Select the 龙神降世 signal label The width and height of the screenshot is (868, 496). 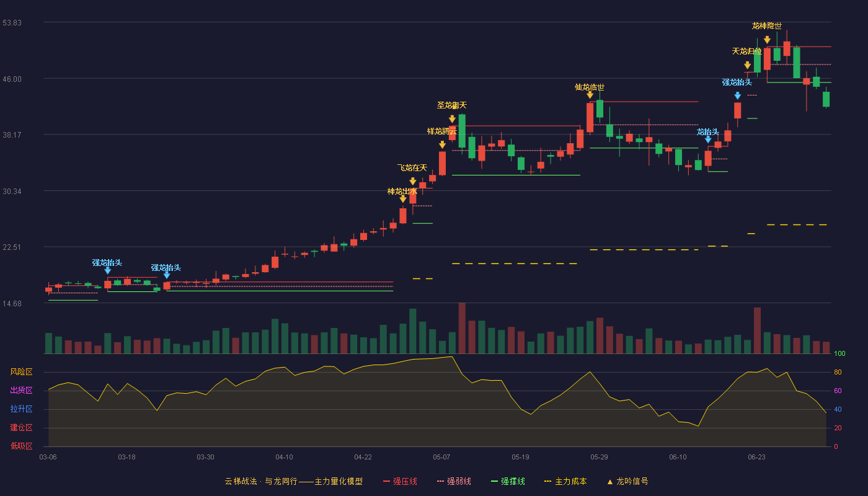click(767, 26)
